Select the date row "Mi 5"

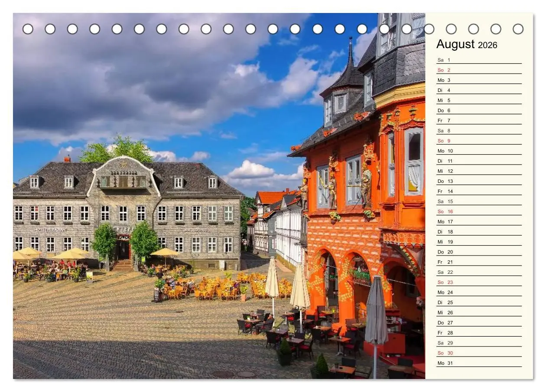pos(479,100)
